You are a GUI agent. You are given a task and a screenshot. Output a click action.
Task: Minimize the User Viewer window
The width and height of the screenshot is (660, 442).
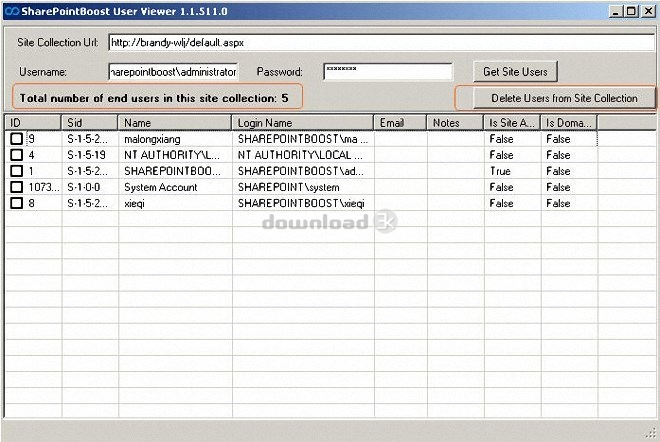[616, 11]
